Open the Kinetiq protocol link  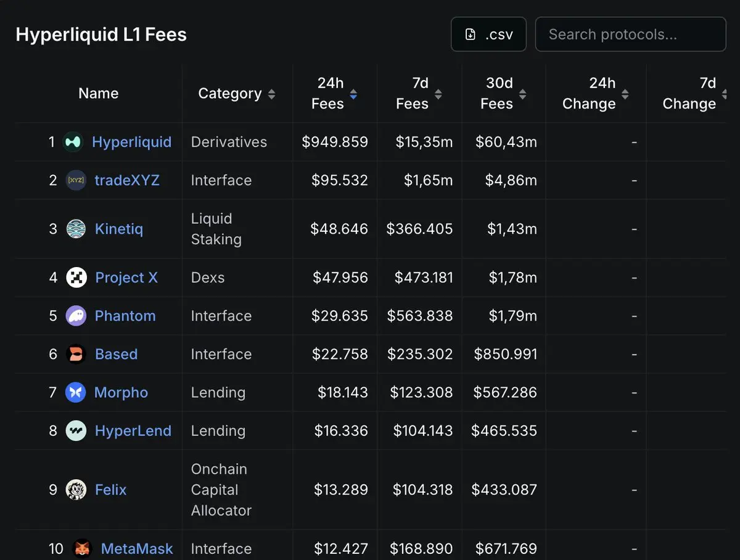point(118,229)
